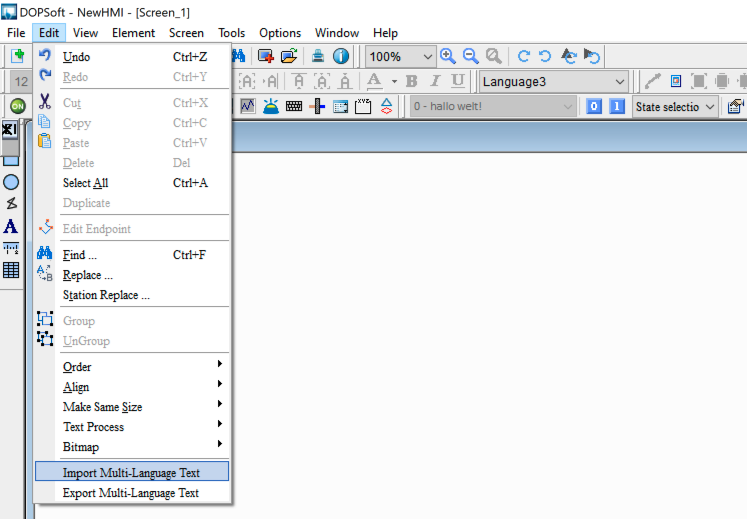Click the rotate counterclockwise icon

[x=545, y=56]
